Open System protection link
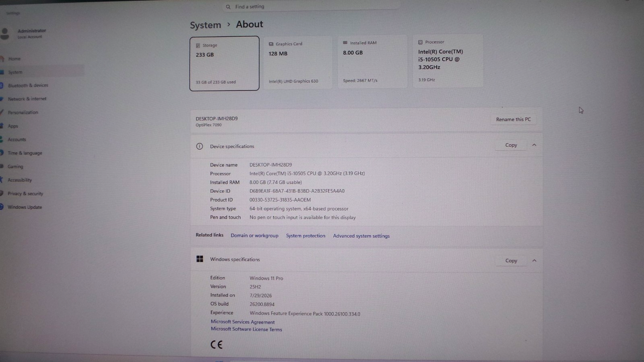The height and width of the screenshot is (362, 644). [305, 236]
